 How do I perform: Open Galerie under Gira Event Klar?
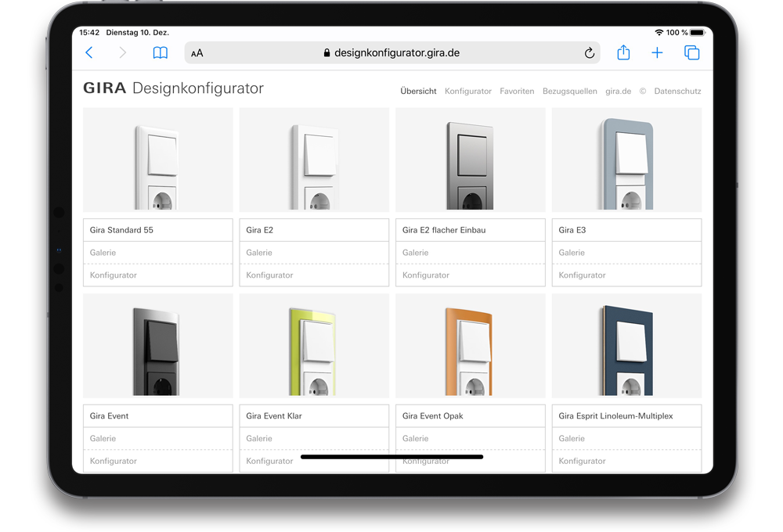[x=314, y=438]
